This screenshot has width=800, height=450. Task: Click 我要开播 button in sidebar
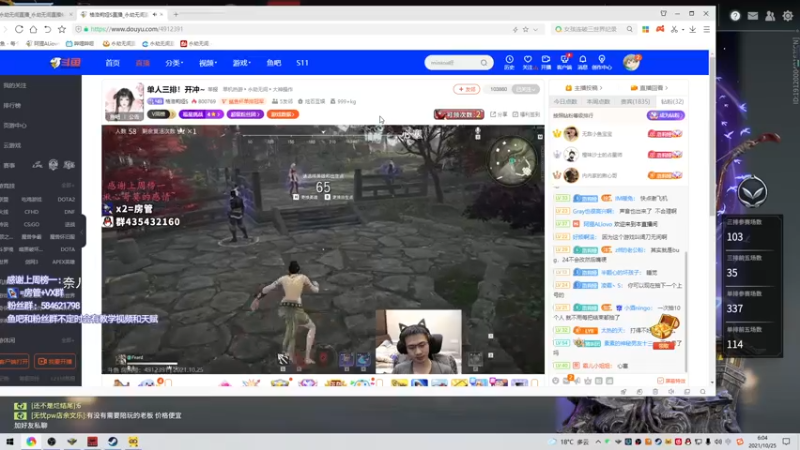[x=55, y=361]
